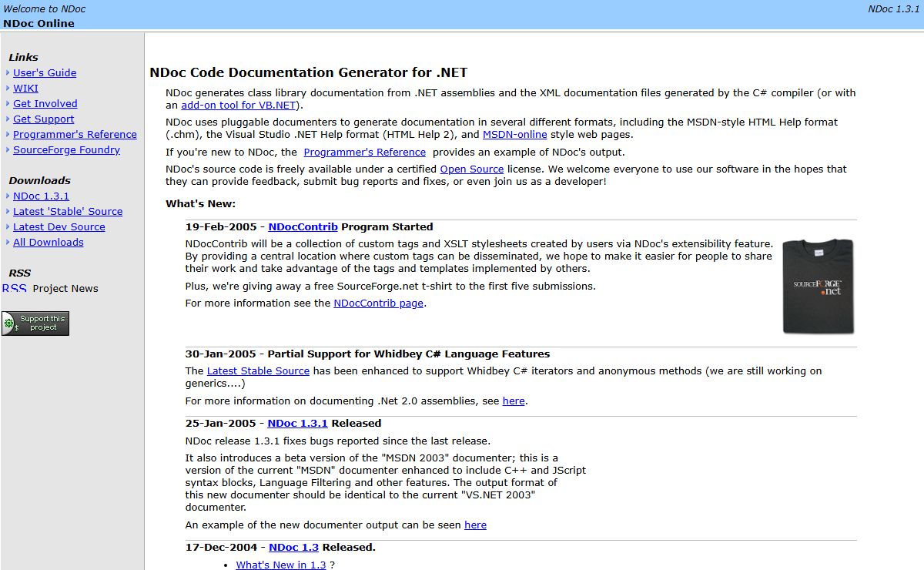
Task: Open NDoc 1.3.1 Released heading link
Action: click(298, 423)
